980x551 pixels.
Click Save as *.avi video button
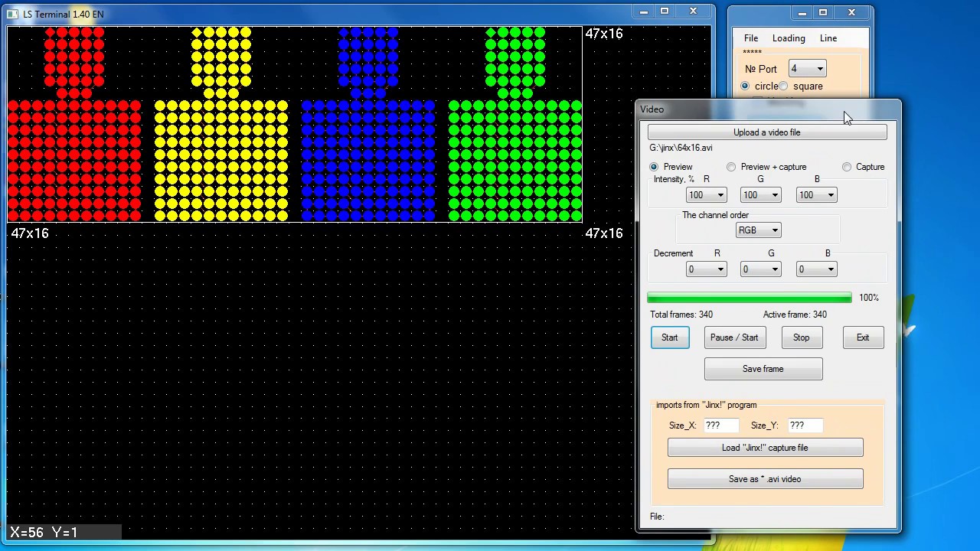coord(765,479)
